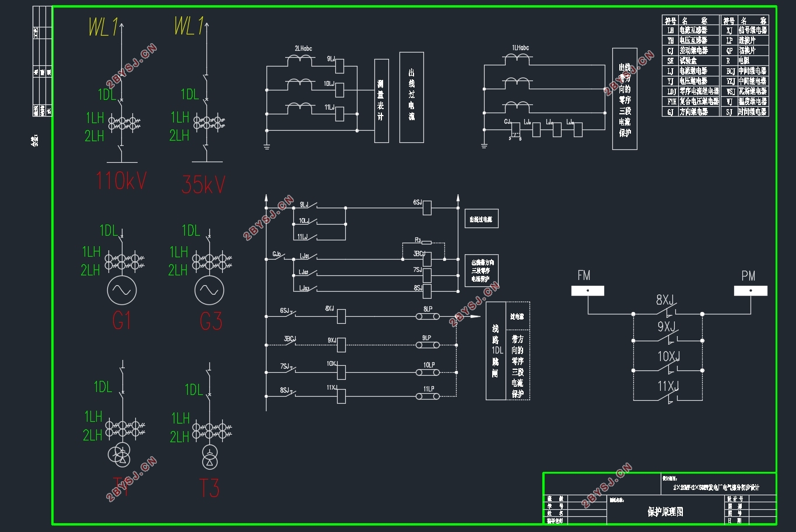Image resolution: width=796 pixels, height=532 pixels.
Task: Click the large 11XJ label in the FM-PM circuit
Action: pyautogui.click(x=669, y=386)
